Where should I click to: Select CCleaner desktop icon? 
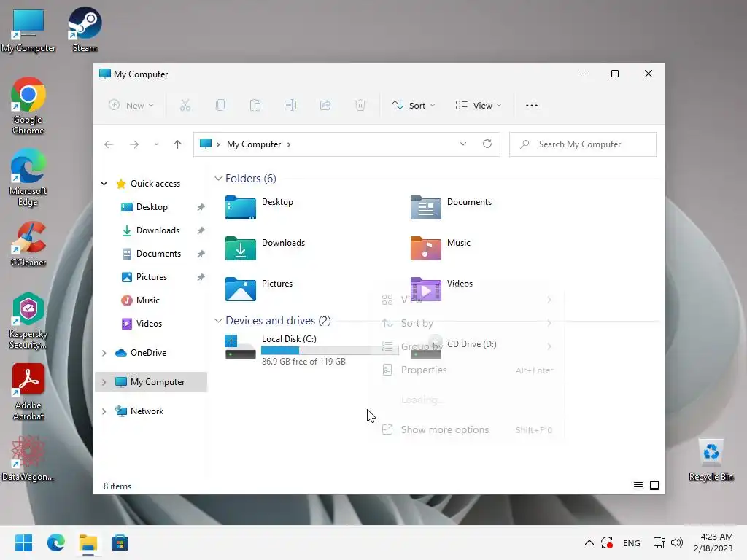coord(28,244)
